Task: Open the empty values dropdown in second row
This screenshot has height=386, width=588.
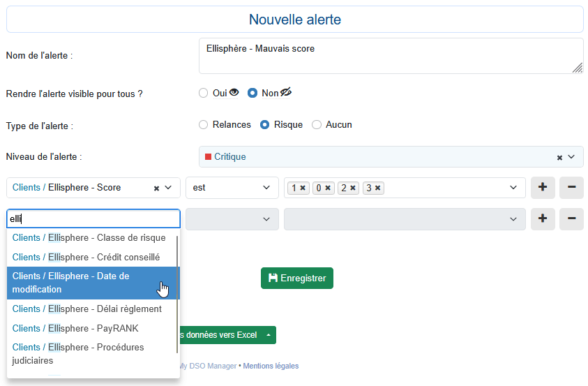Action: click(405, 219)
